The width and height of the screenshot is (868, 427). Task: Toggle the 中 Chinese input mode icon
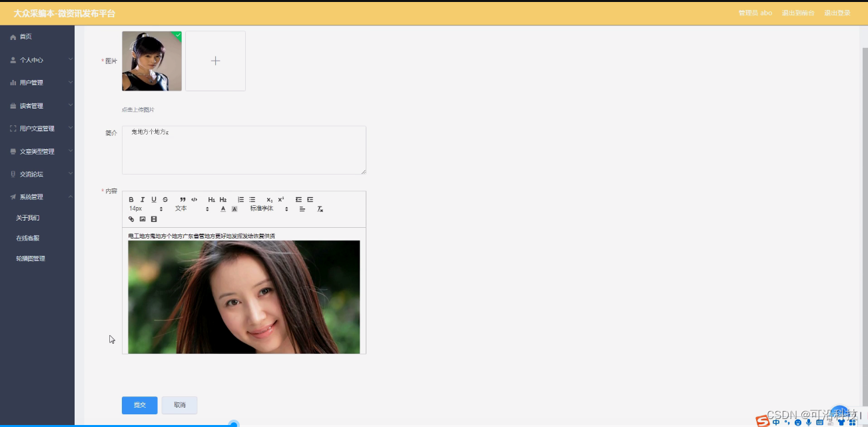(x=777, y=422)
